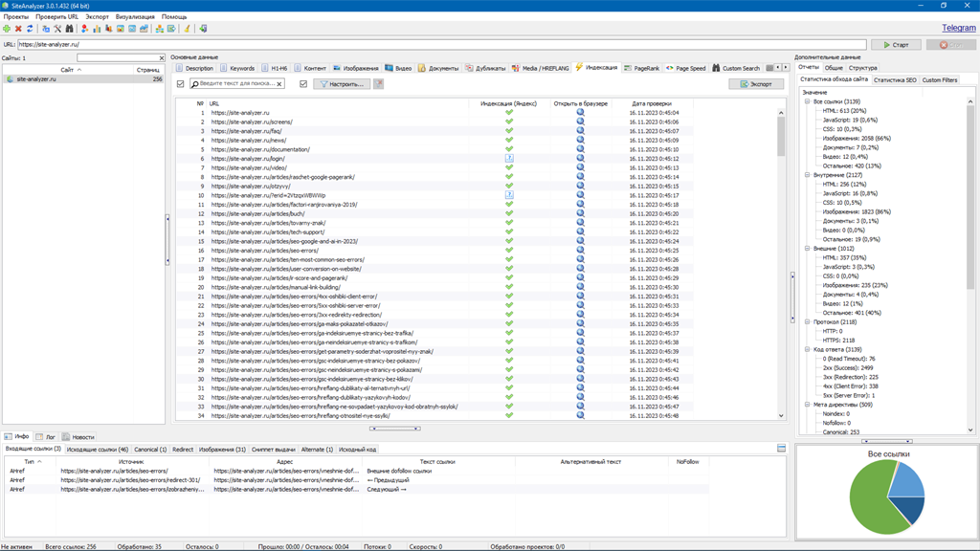980x551 pixels.
Task: Open the Визуализация menu
Action: tap(135, 17)
